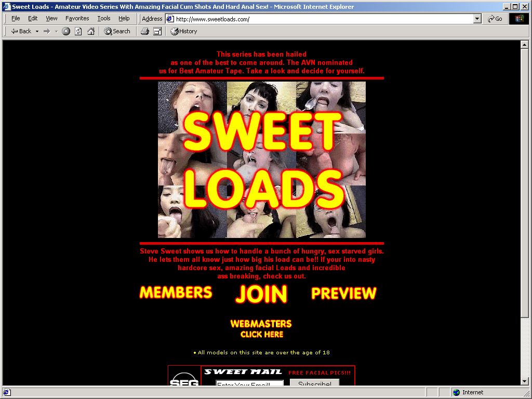532x399 pixels.
Task: Click the WEBMASTERS CLICK HERE link
Action: (x=261, y=329)
